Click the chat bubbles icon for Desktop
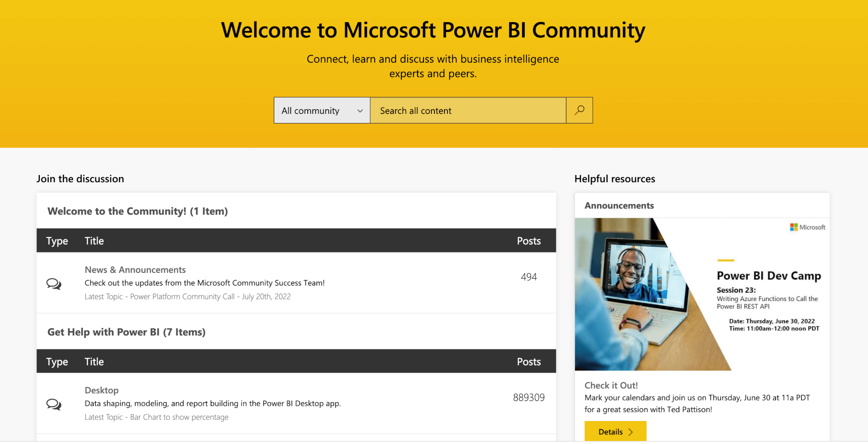868x444 pixels. 54,404
